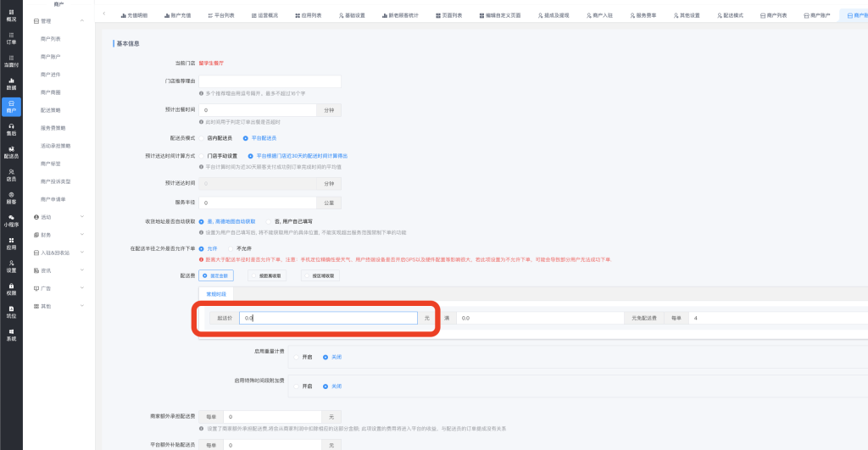Open the 设置 sidebar icon
868x450 pixels.
tap(11, 266)
